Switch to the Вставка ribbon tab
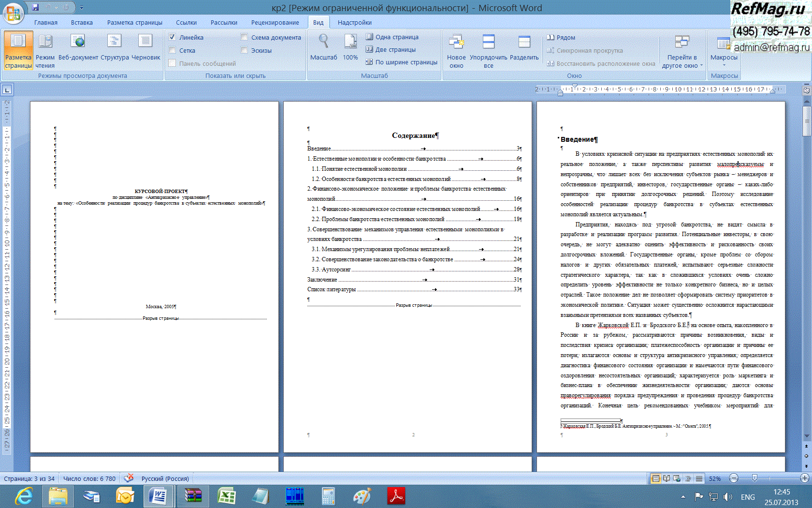812x508 pixels. (82, 23)
